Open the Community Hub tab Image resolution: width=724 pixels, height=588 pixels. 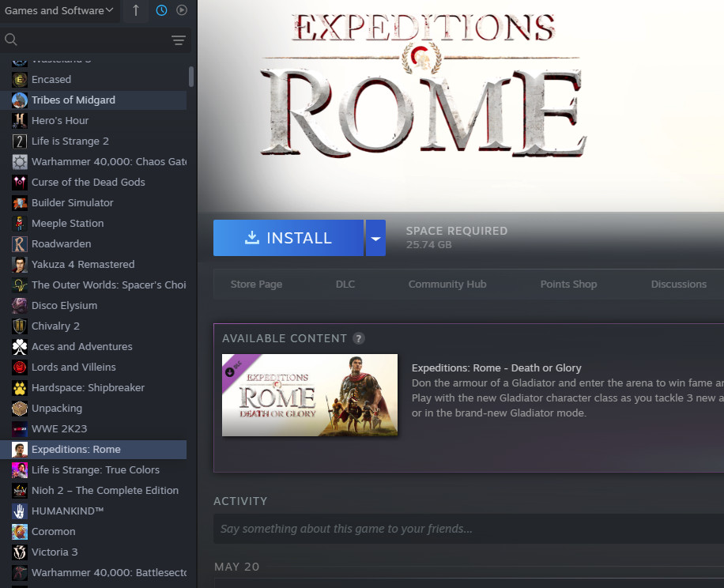tap(447, 285)
